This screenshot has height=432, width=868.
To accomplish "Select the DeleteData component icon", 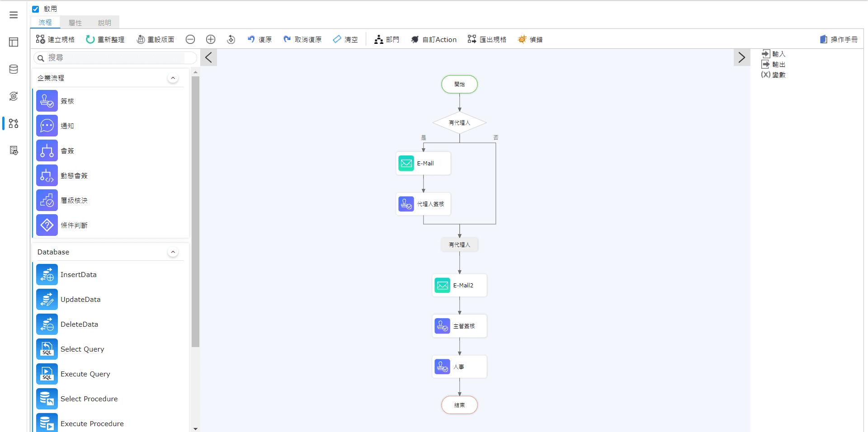I will (47, 324).
